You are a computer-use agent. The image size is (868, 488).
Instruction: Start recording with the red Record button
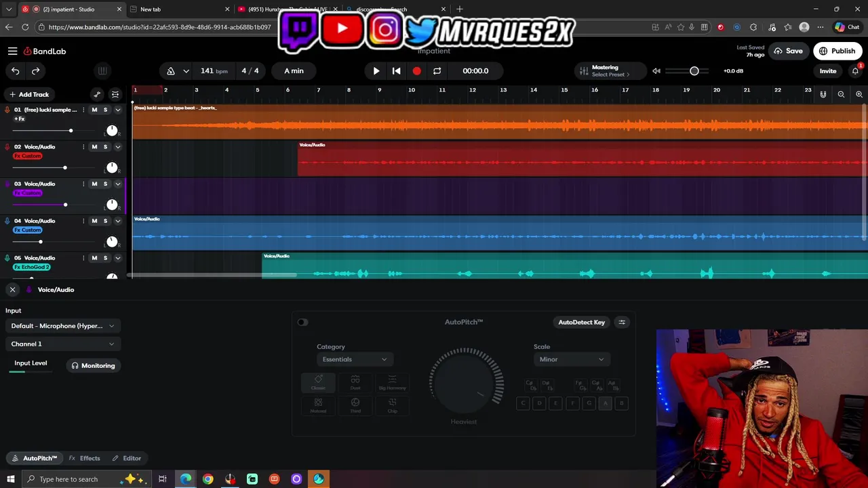(x=416, y=70)
